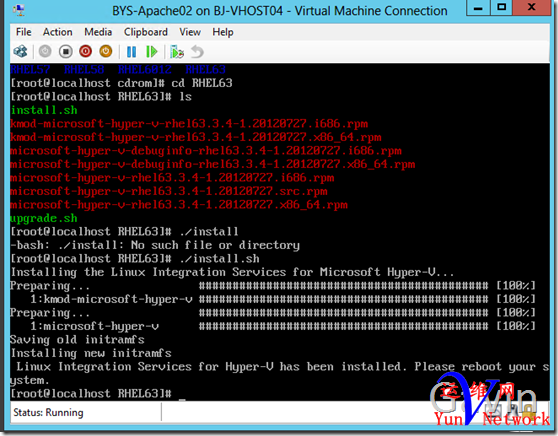Screen dimensions: 558x436
Task: Open the Help menu
Action: [223, 32]
